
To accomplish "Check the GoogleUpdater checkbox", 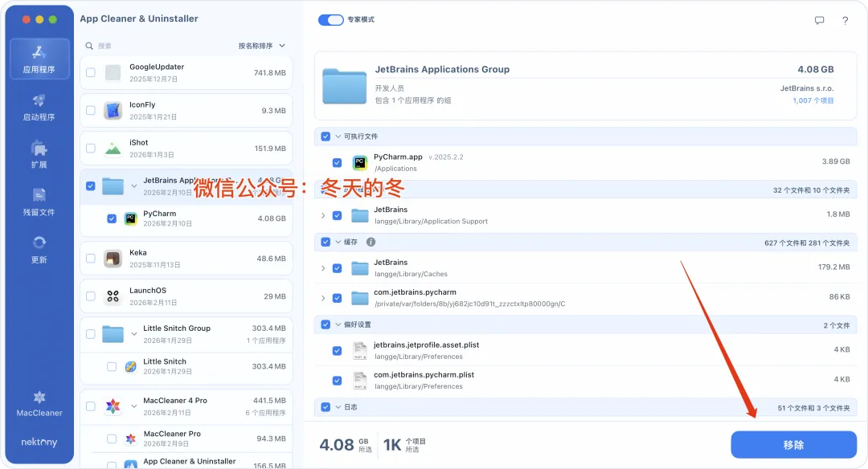I will 91,72.
